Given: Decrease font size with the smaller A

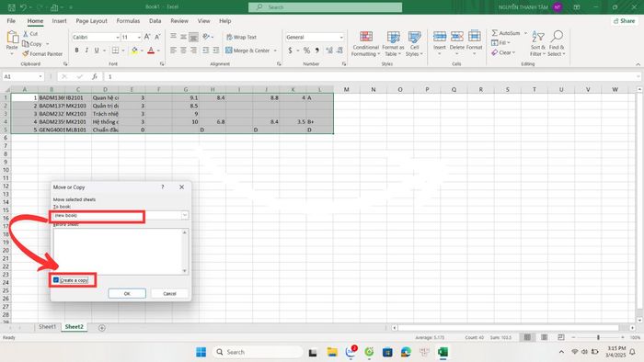Looking at the screenshot, I should point(157,37).
